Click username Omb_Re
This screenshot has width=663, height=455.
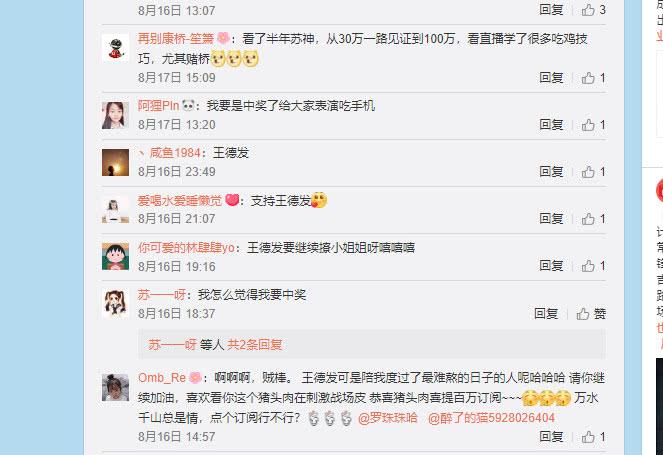[162, 378]
